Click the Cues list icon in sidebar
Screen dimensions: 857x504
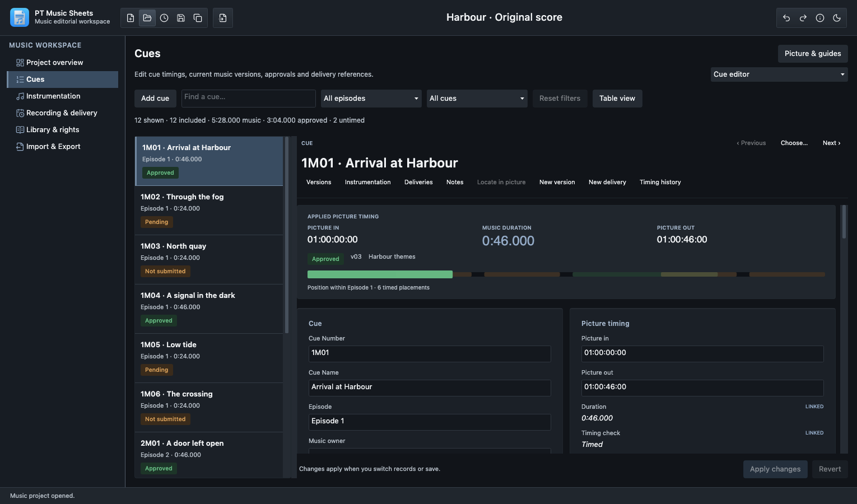pos(20,80)
